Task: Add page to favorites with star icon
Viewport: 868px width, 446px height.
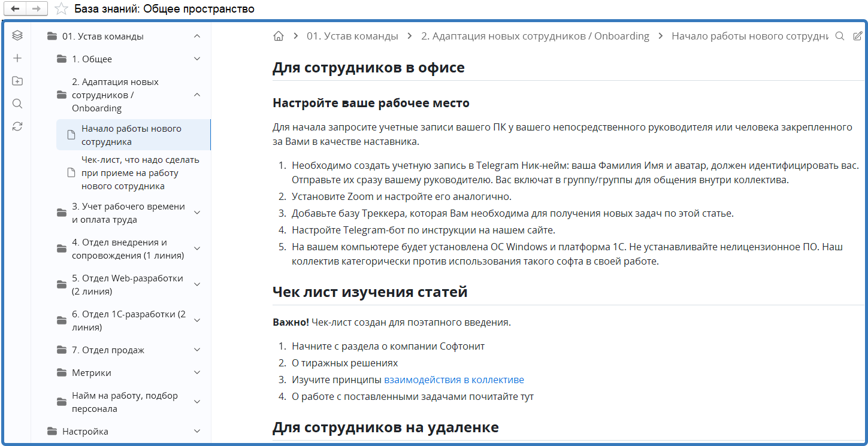Action: (61, 8)
